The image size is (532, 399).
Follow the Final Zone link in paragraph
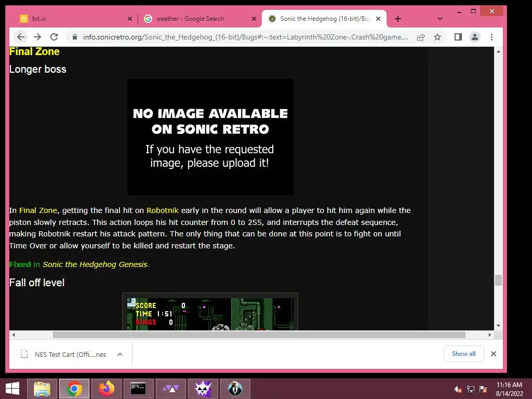(x=38, y=210)
